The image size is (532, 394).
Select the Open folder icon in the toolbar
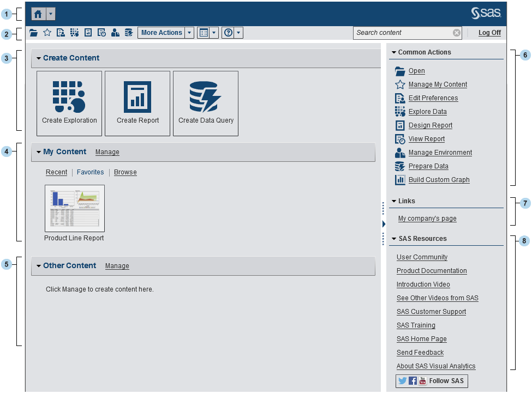click(33, 32)
